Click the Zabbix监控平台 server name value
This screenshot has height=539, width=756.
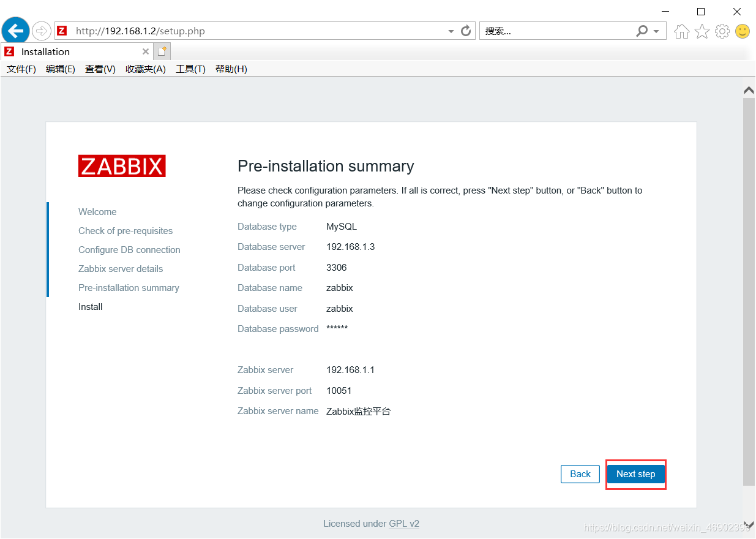pos(358,412)
